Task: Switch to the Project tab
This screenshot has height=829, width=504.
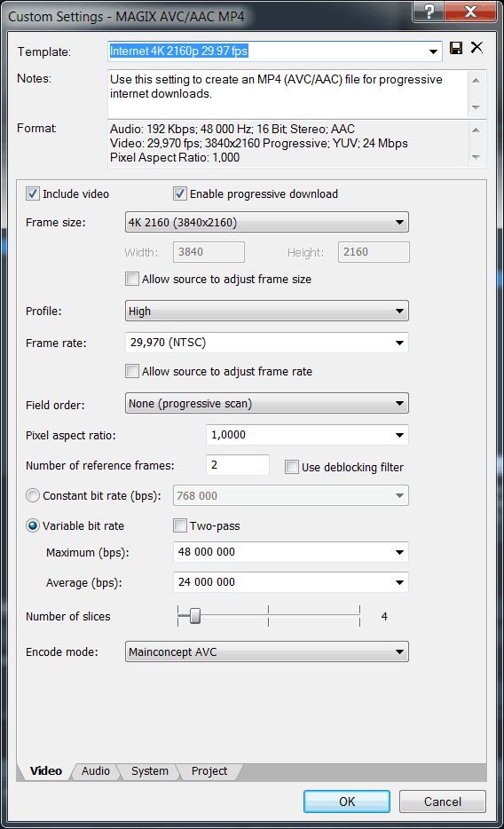Action: [x=209, y=771]
